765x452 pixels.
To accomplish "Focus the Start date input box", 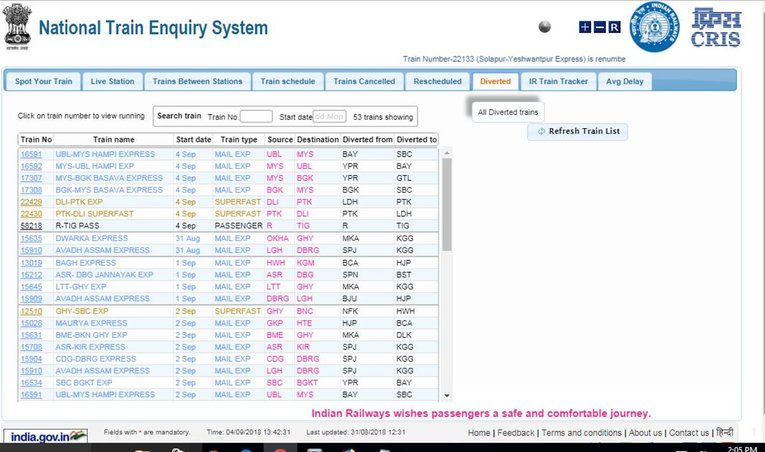I will click(x=329, y=117).
